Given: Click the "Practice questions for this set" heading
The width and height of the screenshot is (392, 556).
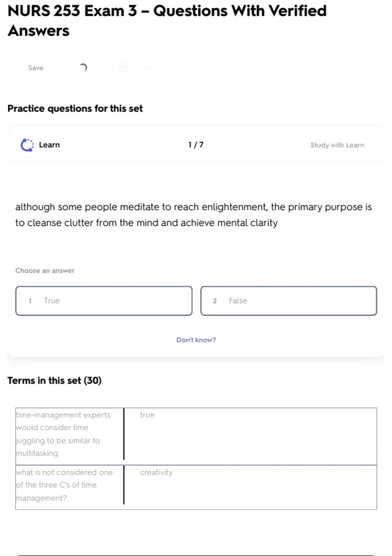Looking at the screenshot, I should [x=75, y=109].
